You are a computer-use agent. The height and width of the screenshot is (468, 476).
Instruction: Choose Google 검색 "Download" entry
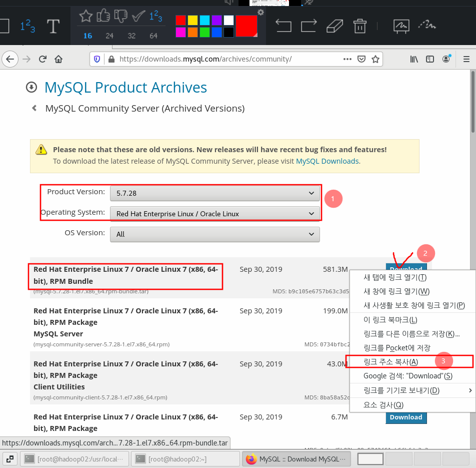(x=412, y=376)
